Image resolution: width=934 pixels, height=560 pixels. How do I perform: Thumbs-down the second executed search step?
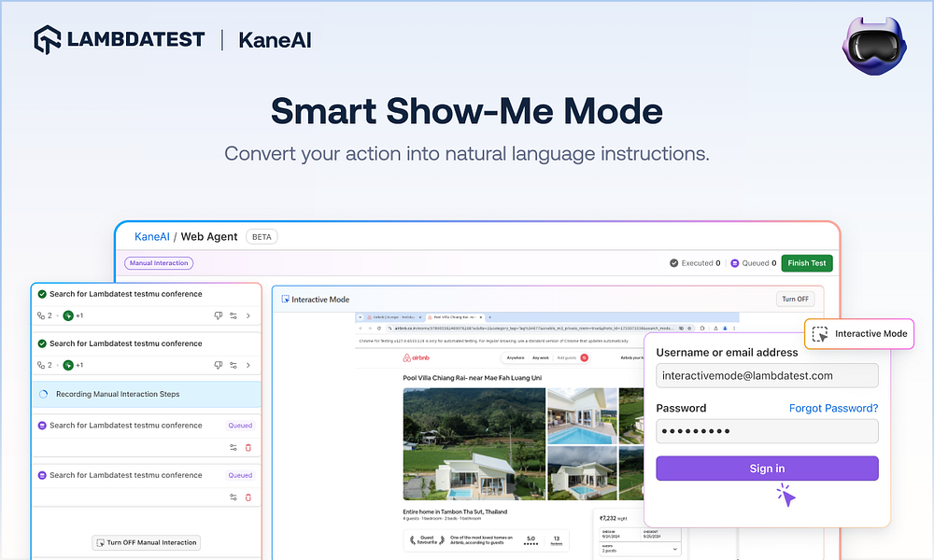pos(218,365)
